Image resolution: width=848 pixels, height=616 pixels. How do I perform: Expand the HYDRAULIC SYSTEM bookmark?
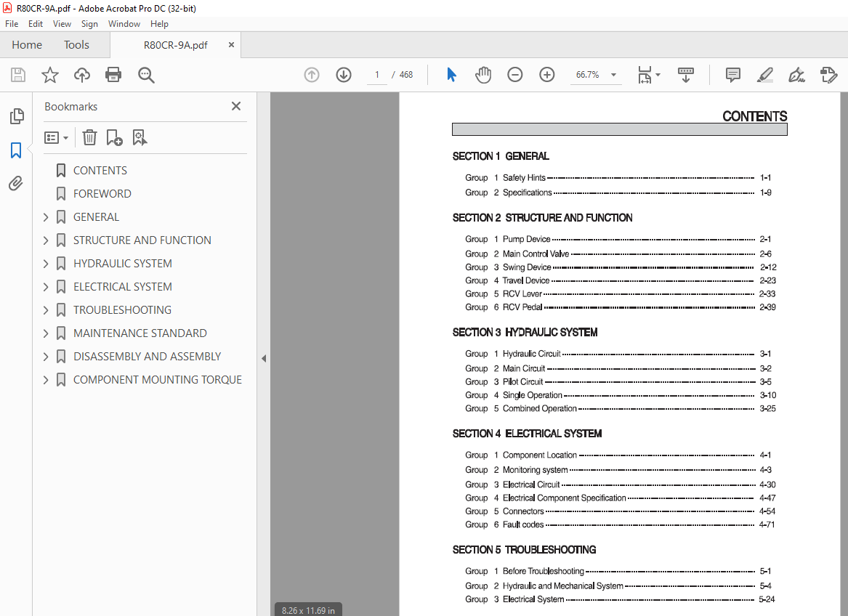point(46,264)
